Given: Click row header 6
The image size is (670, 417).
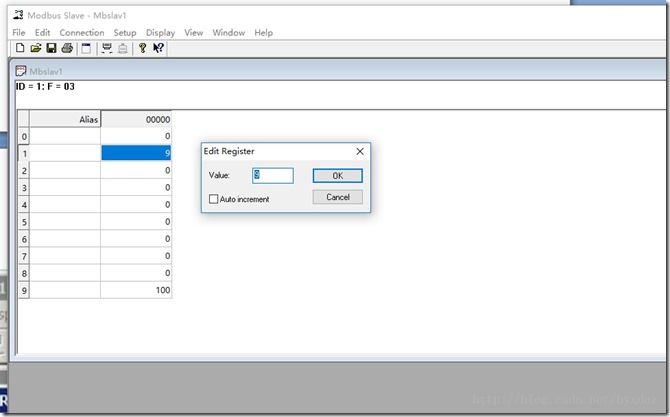Looking at the screenshot, I should click(x=24, y=239).
